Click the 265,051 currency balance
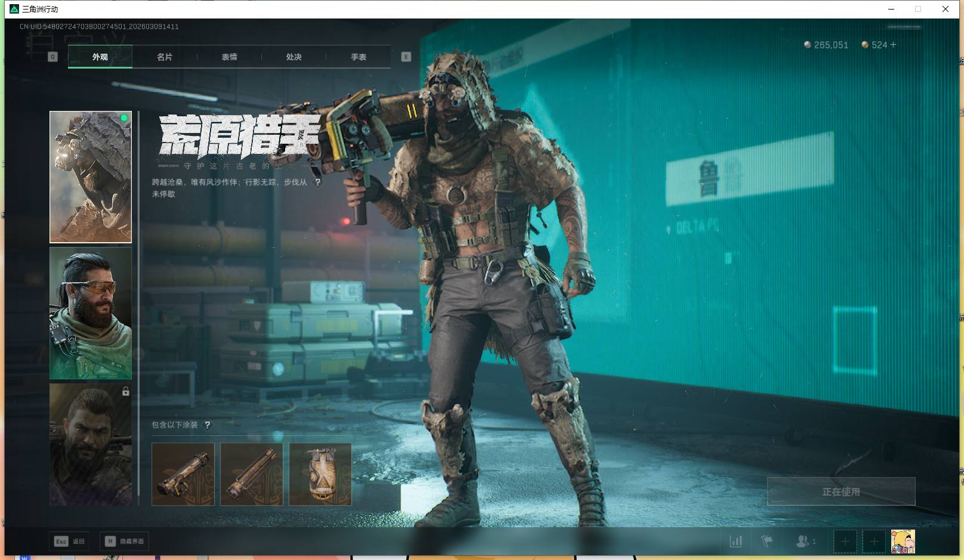This screenshot has width=964, height=560. pyautogui.click(x=831, y=45)
